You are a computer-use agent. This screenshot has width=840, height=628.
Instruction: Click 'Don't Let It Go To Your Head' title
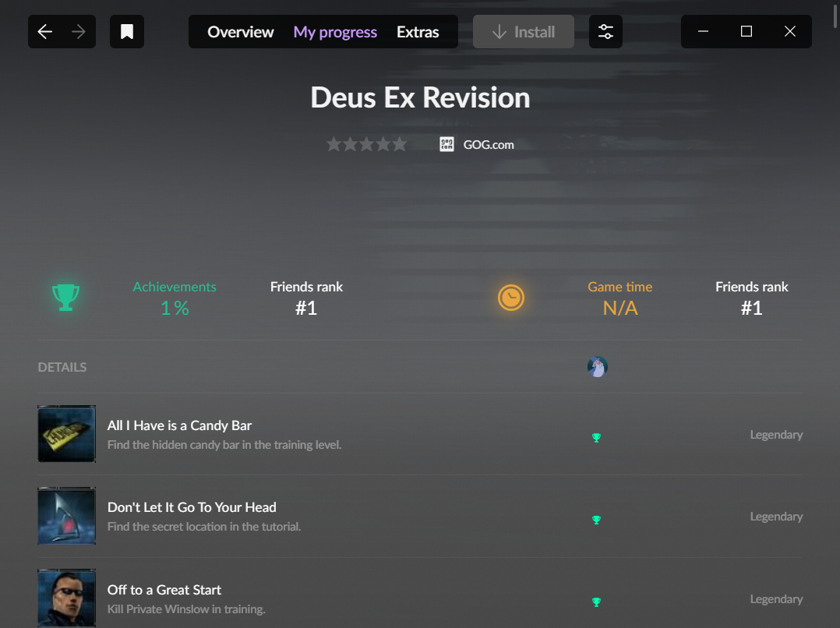[192, 507]
